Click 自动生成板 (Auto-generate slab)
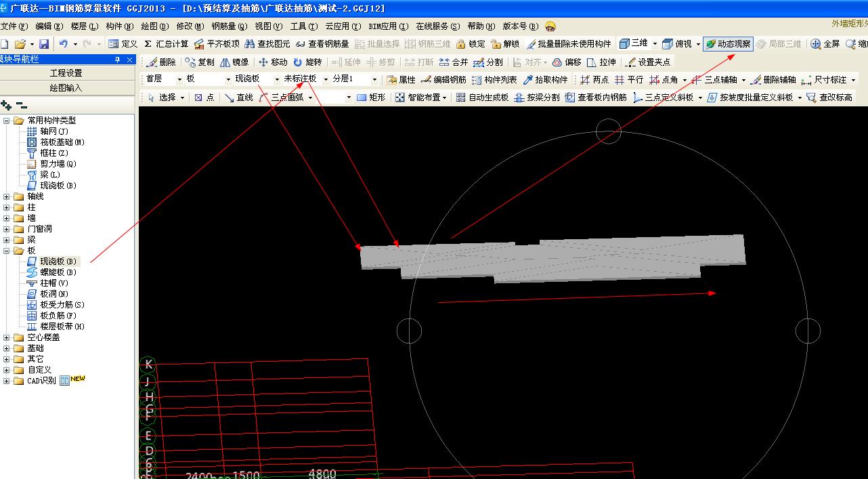 point(482,98)
